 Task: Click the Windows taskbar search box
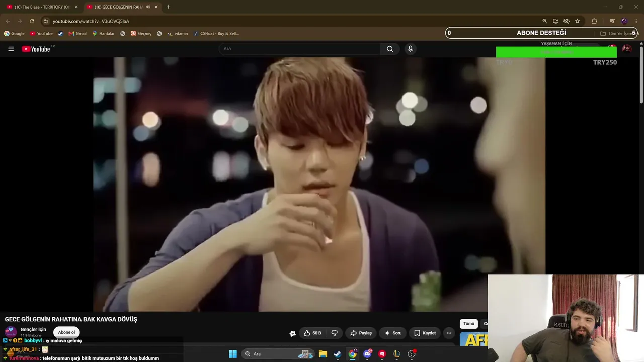[279, 354]
